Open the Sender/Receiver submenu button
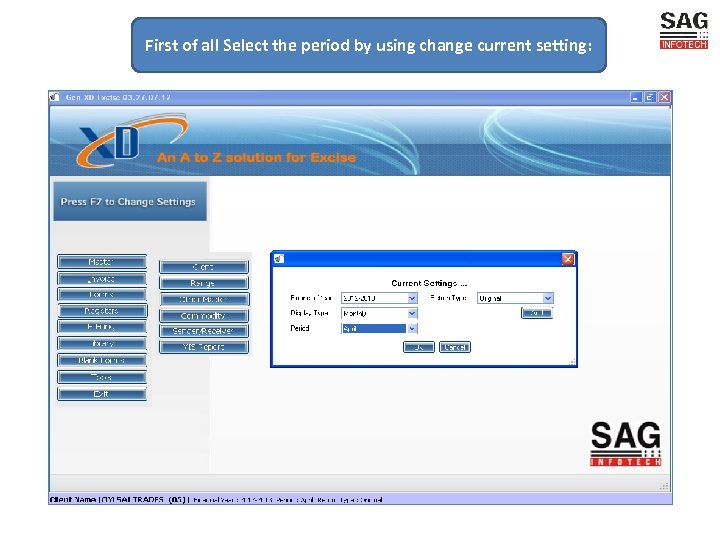Image resolution: width=720 pixels, height=540 pixels. (204, 331)
